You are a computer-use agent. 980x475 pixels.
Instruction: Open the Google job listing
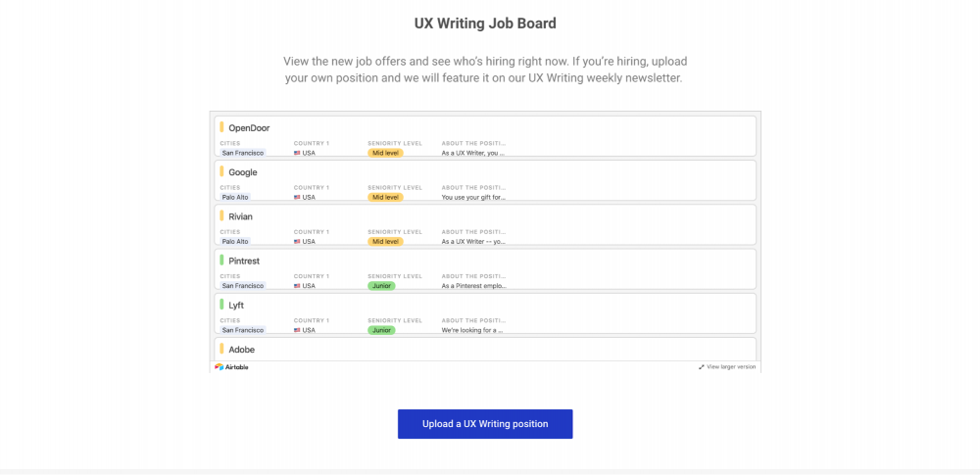[x=485, y=180]
